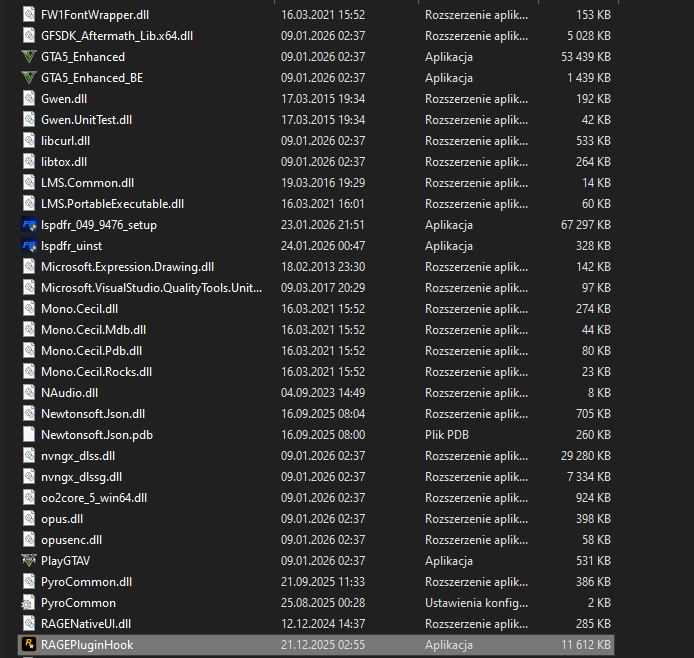The width and height of the screenshot is (694, 658).
Task: Click the GFSDK_Aftermath_Lib.x64.dll file icon
Action: point(29,35)
